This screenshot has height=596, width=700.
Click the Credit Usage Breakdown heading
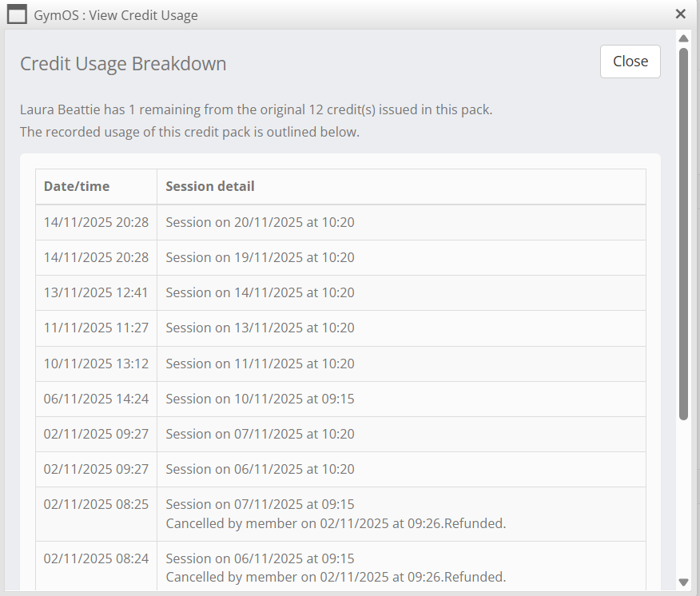coord(123,64)
